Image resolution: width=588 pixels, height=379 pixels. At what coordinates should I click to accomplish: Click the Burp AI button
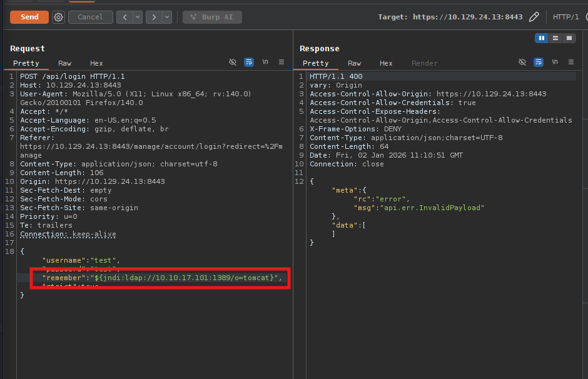click(212, 17)
